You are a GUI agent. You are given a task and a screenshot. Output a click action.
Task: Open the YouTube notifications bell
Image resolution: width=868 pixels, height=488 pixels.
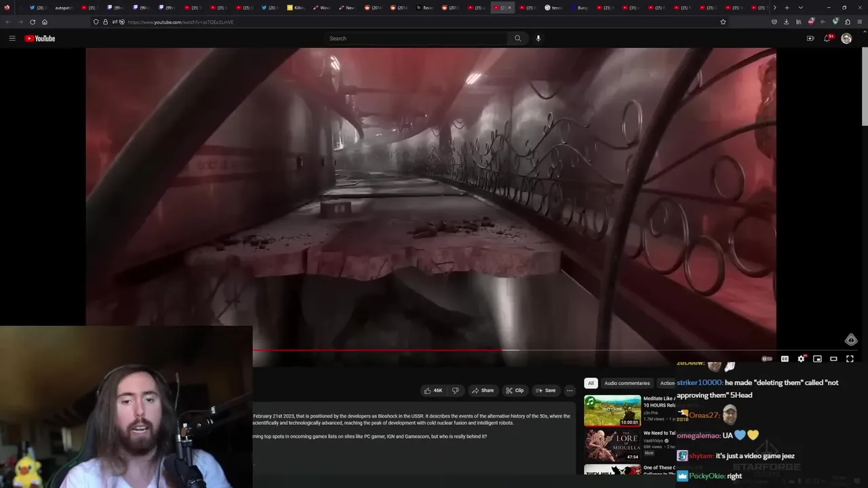tap(827, 39)
